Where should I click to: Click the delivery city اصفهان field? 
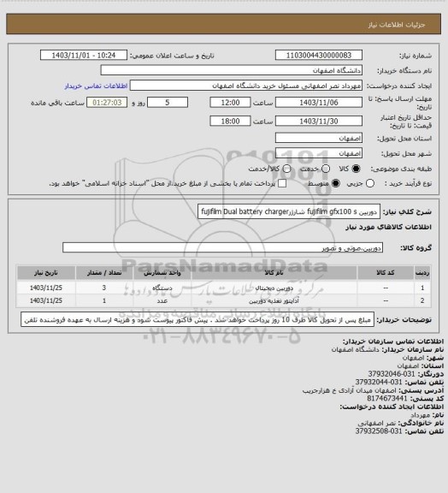point(319,153)
